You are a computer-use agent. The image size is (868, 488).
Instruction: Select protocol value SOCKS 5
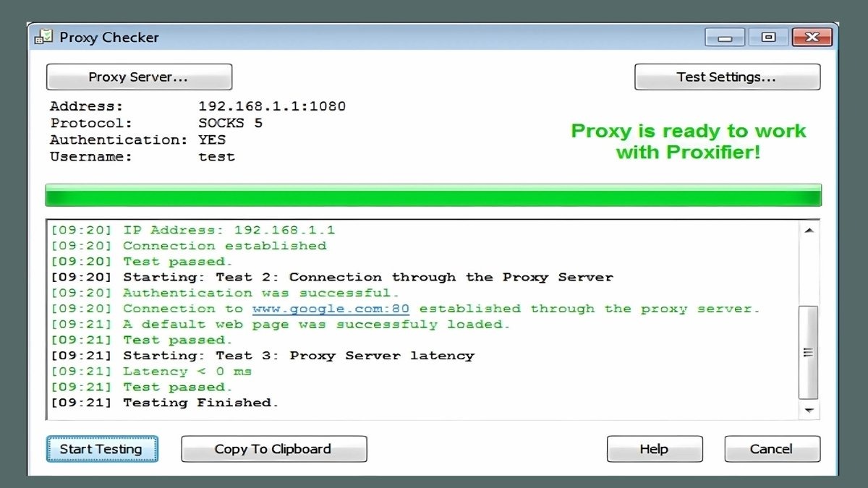coord(230,123)
